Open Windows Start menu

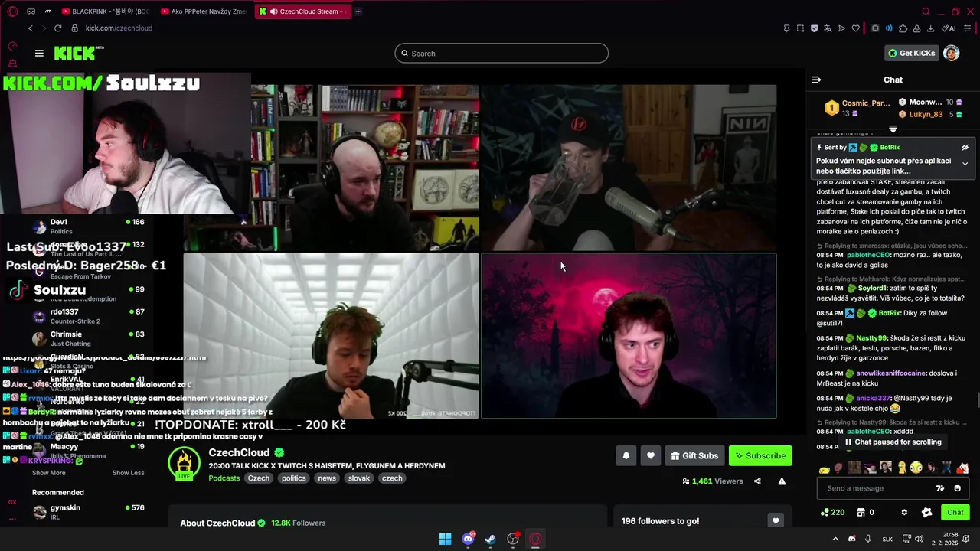point(445,539)
